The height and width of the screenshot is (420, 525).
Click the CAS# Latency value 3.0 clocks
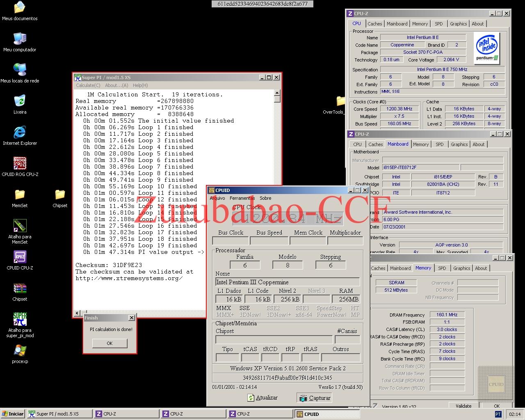pyautogui.click(x=447, y=329)
